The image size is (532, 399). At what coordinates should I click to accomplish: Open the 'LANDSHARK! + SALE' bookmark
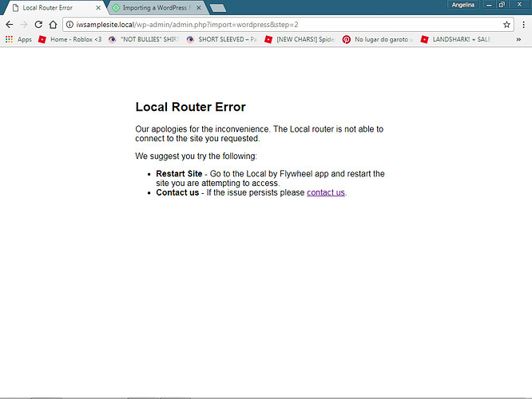[x=455, y=39]
